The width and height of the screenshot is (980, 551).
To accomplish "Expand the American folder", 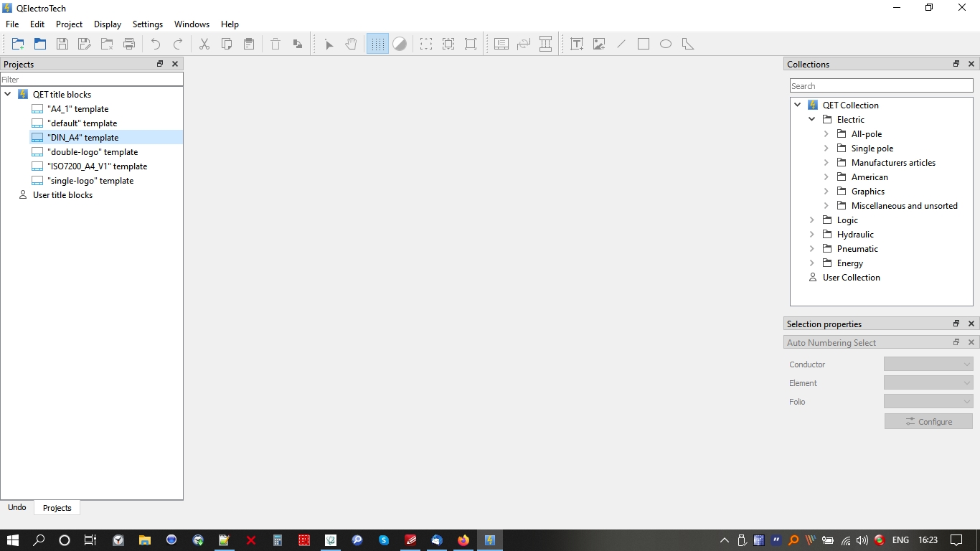I will pos(826,176).
